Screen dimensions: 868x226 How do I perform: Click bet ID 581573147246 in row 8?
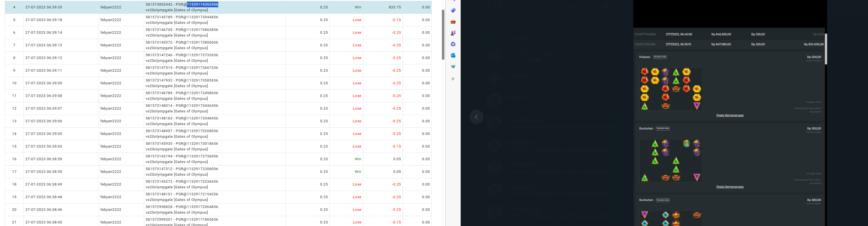(x=159, y=55)
